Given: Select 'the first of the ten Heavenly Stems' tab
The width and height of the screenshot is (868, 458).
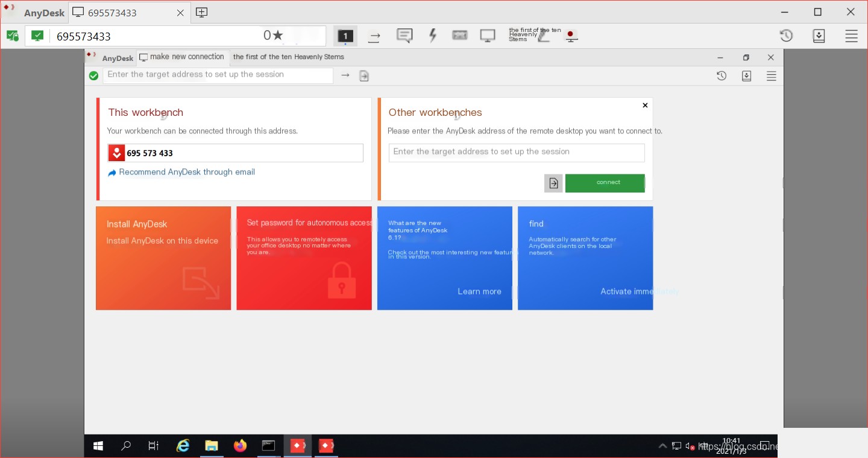Looking at the screenshot, I should 289,57.
